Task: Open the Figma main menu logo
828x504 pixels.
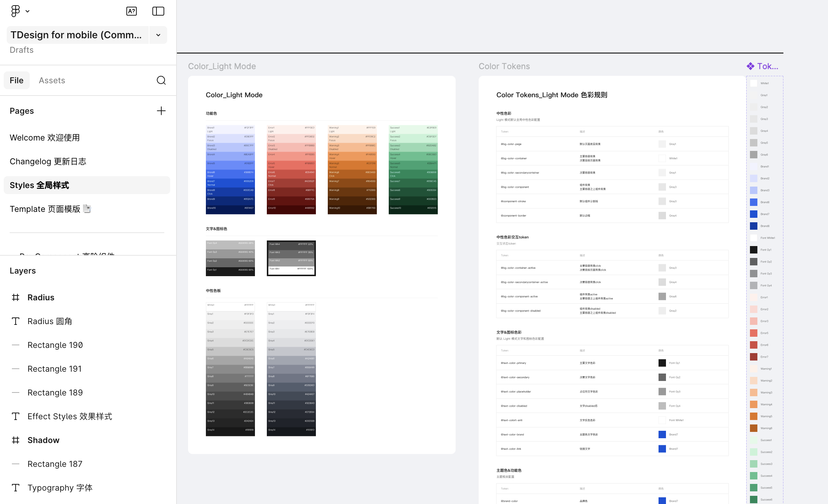Action: point(16,11)
